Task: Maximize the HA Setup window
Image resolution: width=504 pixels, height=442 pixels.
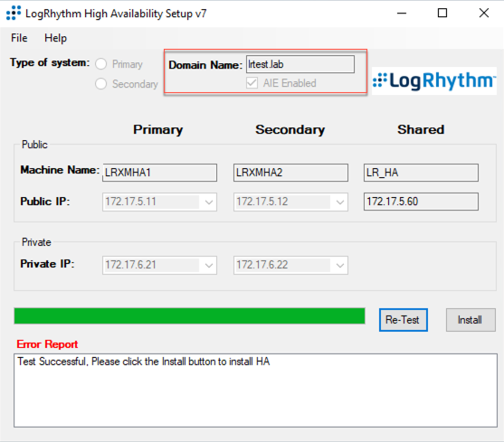Action: [442, 14]
